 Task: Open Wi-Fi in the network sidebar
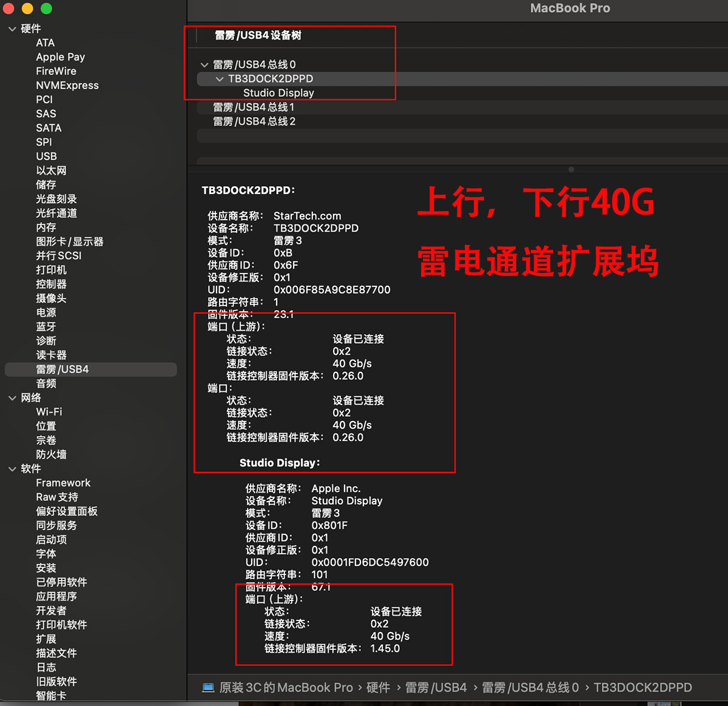[x=49, y=412]
